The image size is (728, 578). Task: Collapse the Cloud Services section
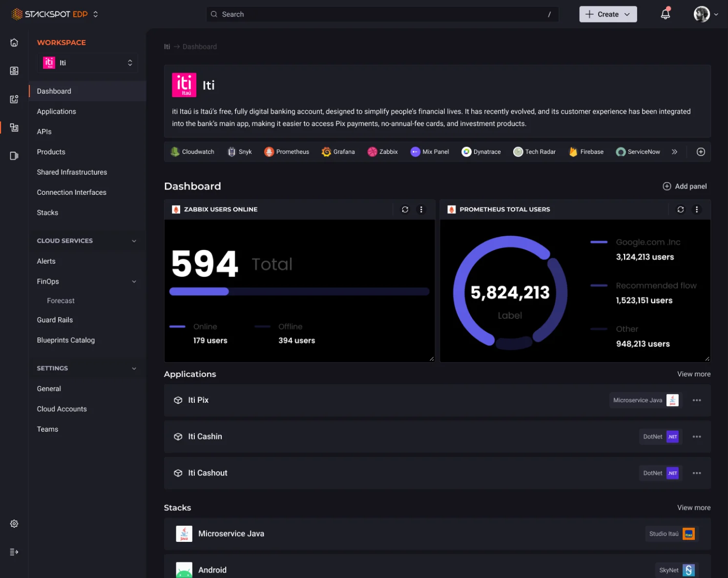(x=134, y=241)
